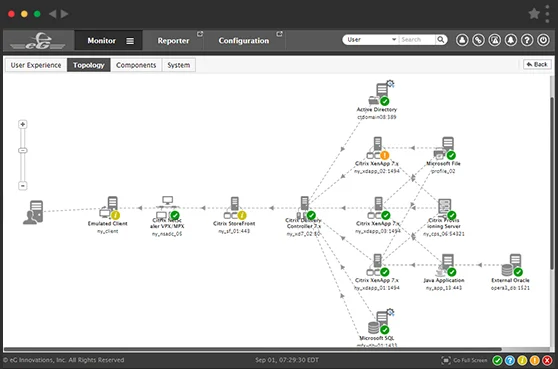558x369 pixels.
Task: Click the search magnifier icon
Action: 441,39
